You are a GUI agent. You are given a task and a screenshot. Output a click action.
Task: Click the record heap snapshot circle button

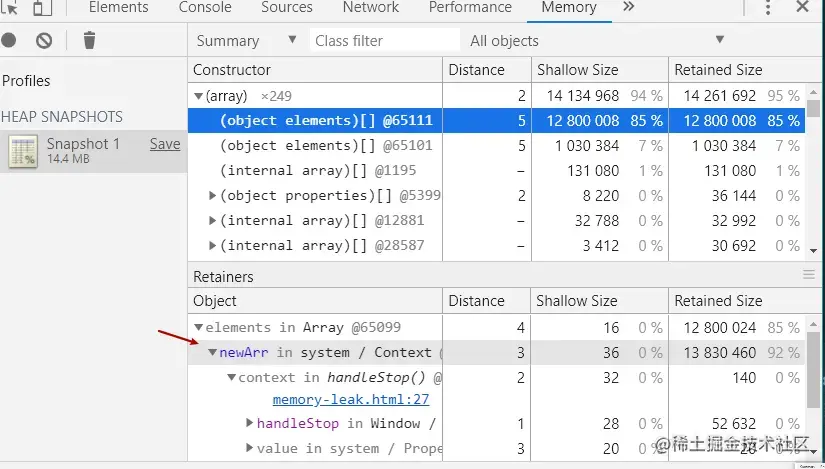pos(8,40)
